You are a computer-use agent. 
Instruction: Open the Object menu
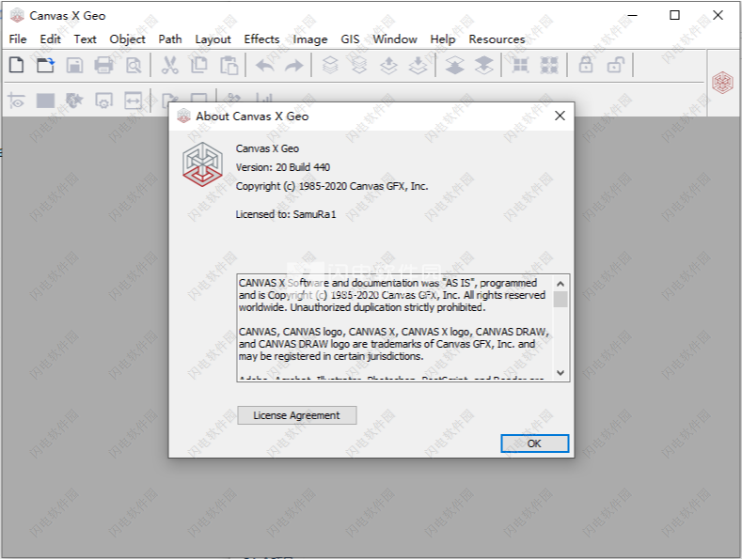coord(127,39)
